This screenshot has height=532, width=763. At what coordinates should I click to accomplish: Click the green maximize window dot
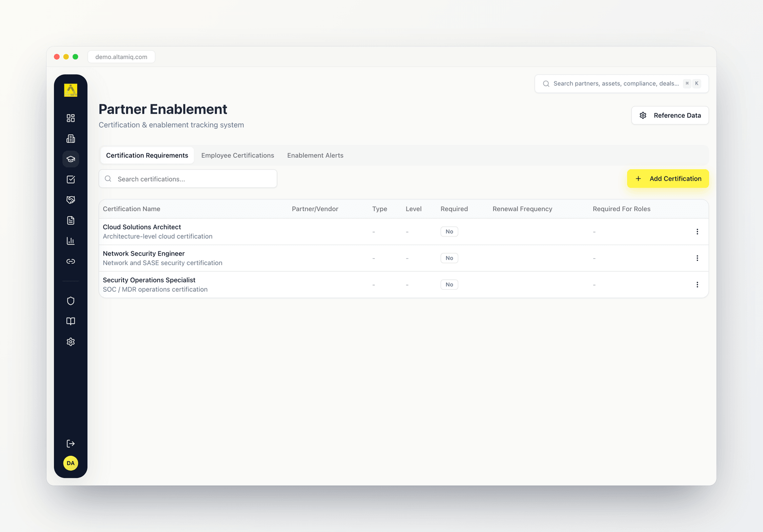coord(75,57)
